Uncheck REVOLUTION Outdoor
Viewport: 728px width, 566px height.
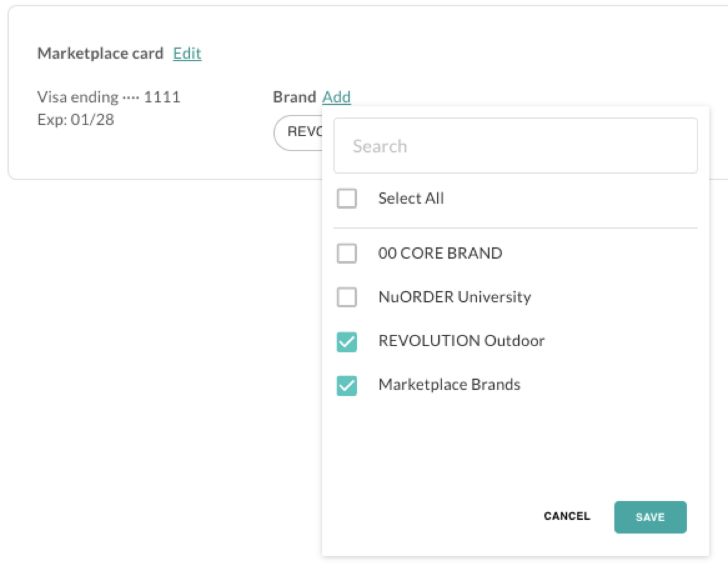pyautogui.click(x=347, y=340)
